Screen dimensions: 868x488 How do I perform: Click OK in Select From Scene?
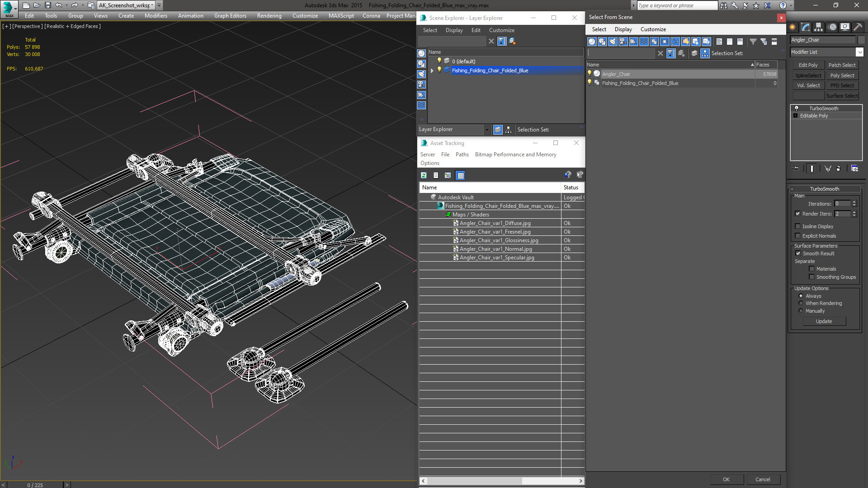(x=726, y=479)
